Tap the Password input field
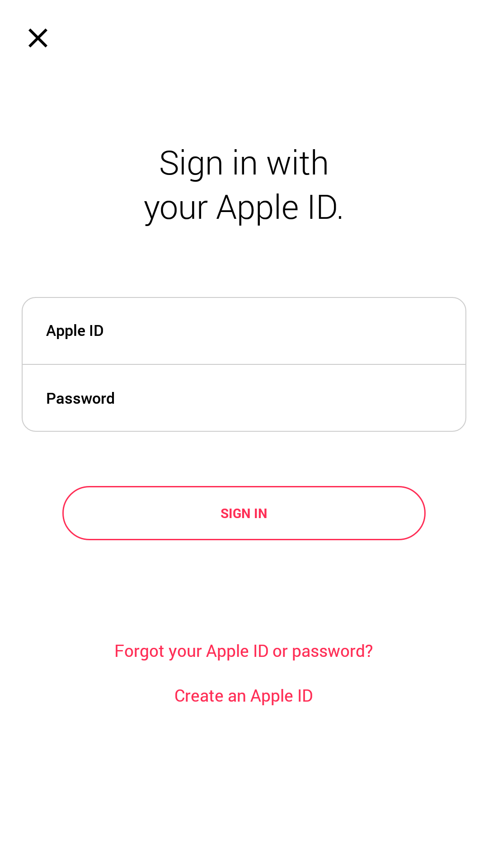Viewport: 488px width, 868px height. 244,398
